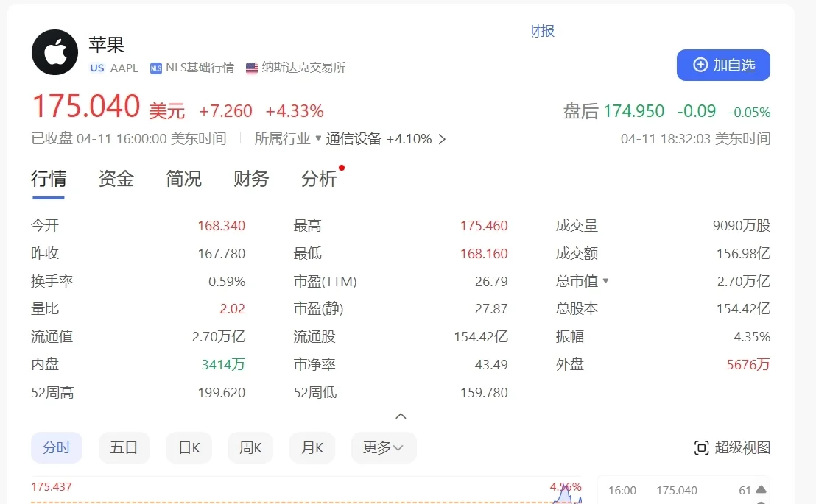This screenshot has width=816, height=504.
Task: Collapse the quote details with up chevron
Action: click(x=401, y=416)
